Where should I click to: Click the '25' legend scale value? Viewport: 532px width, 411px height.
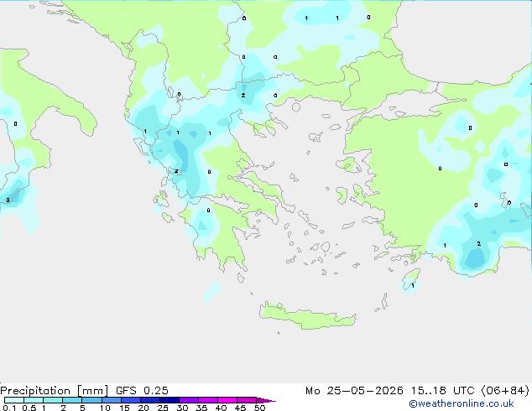163,408
